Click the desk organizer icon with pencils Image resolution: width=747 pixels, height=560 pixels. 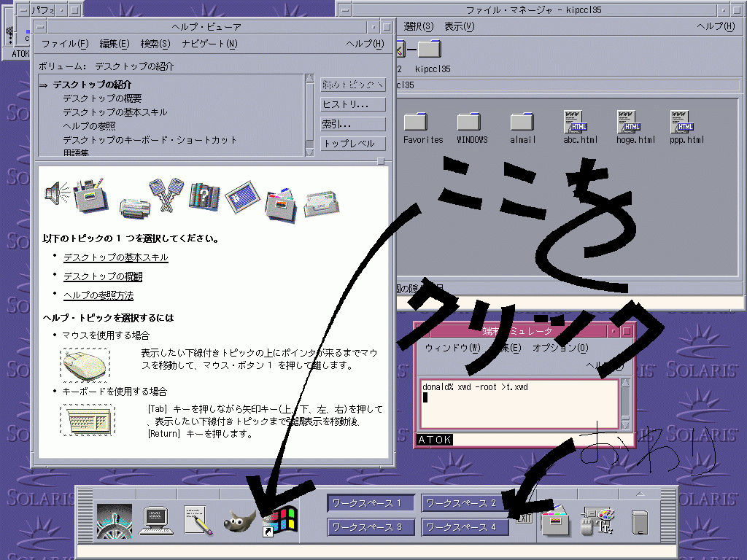[91, 195]
